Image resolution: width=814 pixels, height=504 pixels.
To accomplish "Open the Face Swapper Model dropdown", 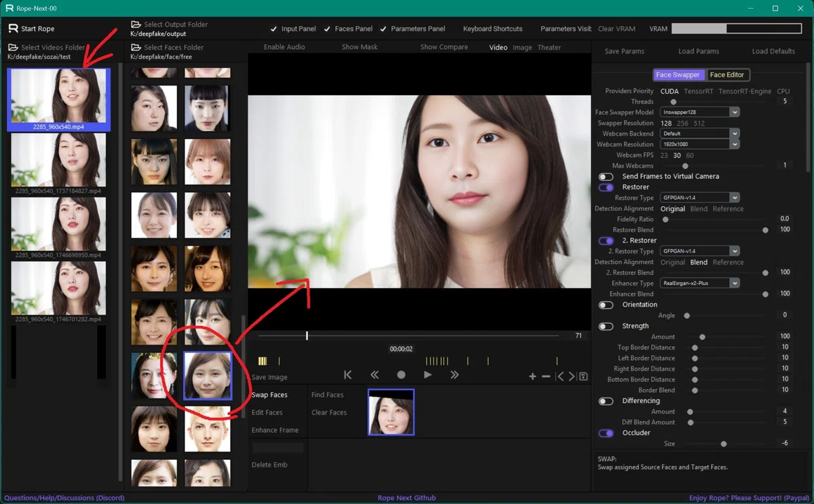I will [699, 112].
